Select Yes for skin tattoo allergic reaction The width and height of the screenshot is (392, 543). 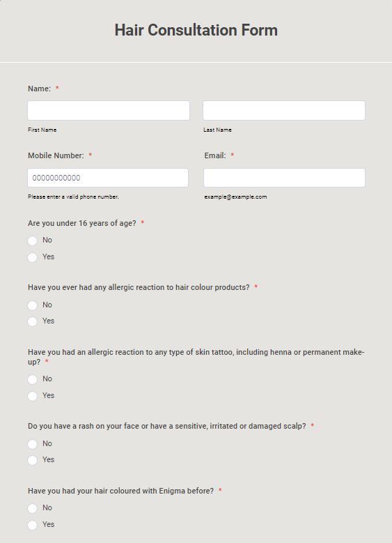pyautogui.click(x=33, y=396)
